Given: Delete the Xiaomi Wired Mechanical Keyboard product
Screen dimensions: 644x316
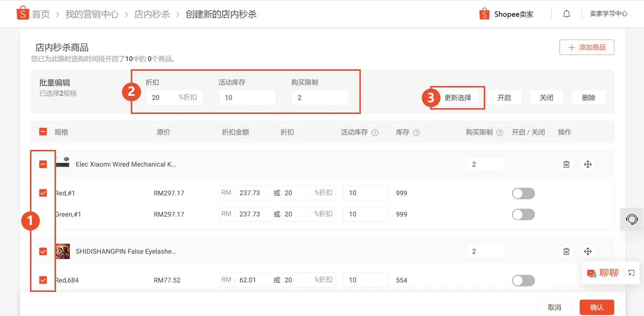Looking at the screenshot, I should tap(566, 164).
